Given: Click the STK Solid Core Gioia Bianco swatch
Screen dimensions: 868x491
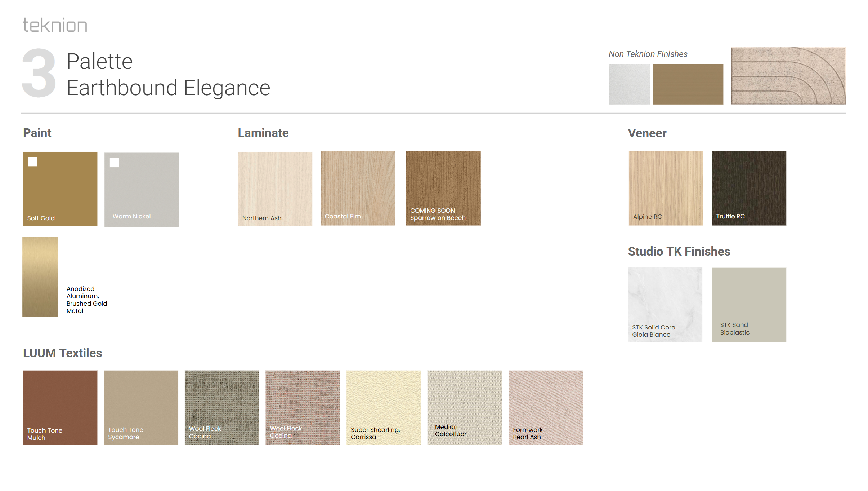Looking at the screenshot, I should tap(665, 305).
